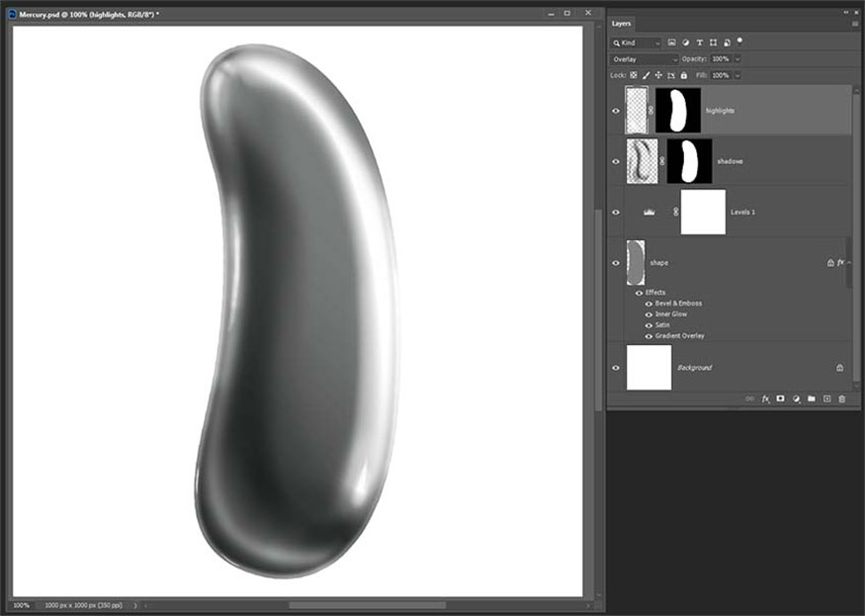Click the Gradient Overlay effect name

tap(680, 336)
